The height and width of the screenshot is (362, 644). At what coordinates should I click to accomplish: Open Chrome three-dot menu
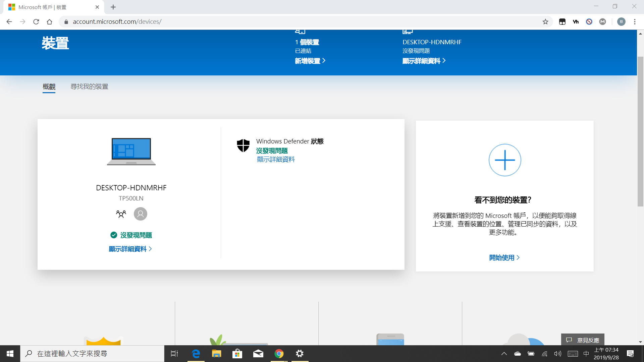635,22
